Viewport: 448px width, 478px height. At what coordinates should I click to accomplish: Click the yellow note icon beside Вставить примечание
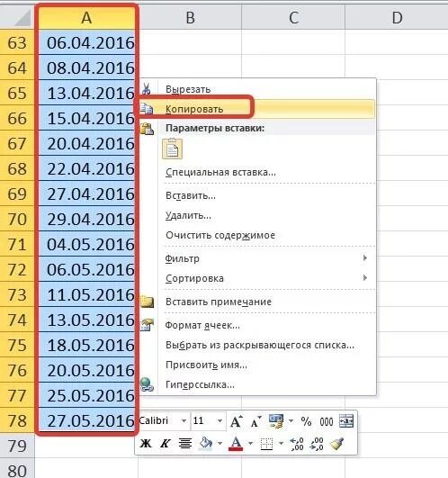point(147,302)
